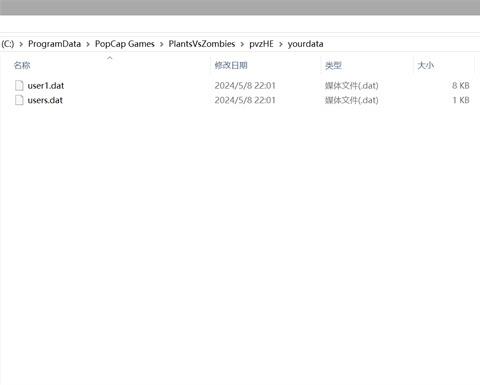Click the 媒体文件(.dat) type of user1.dat
The height and width of the screenshot is (385, 480).
tap(352, 86)
